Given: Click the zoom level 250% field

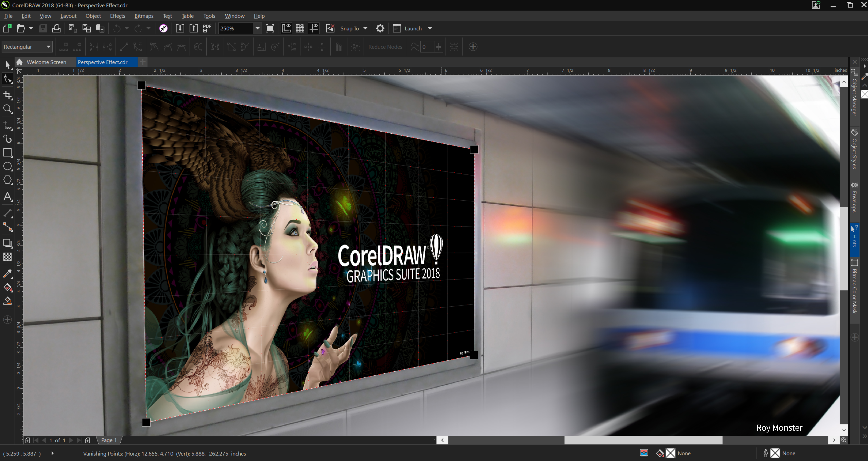Looking at the screenshot, I should tap(235, 28).
